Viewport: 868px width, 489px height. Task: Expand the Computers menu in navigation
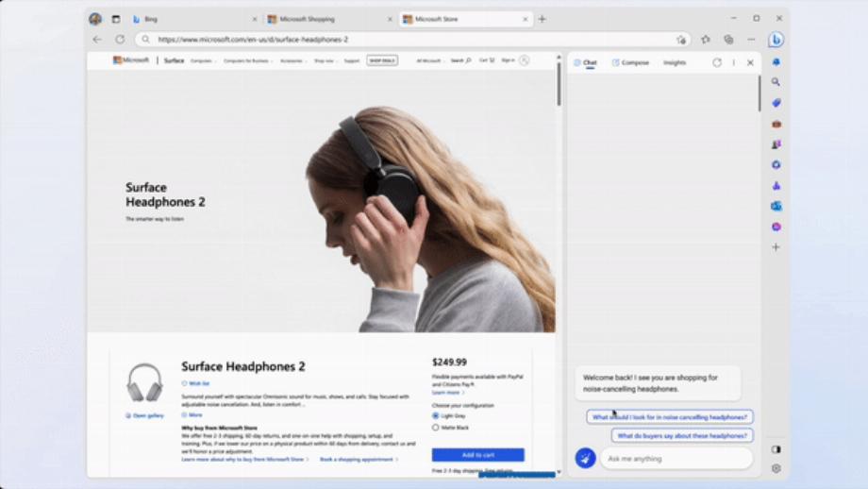coord(203,61)
